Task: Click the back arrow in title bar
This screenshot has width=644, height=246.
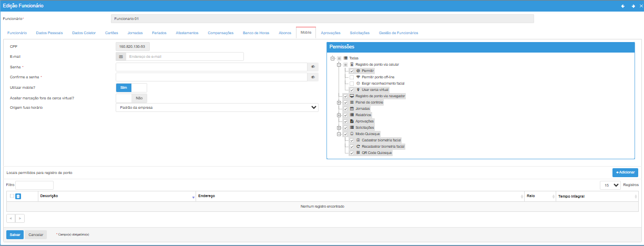Action: pos(623,6)
